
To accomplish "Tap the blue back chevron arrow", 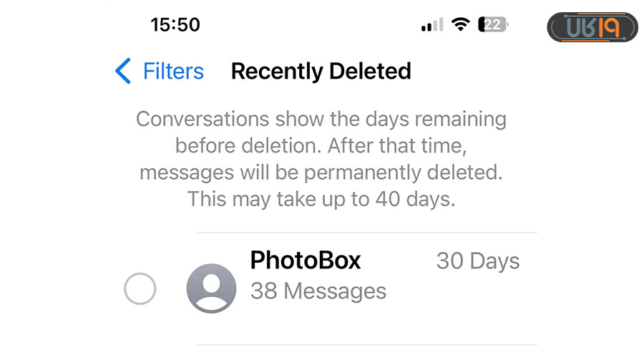I will click(x=123, y=72).
